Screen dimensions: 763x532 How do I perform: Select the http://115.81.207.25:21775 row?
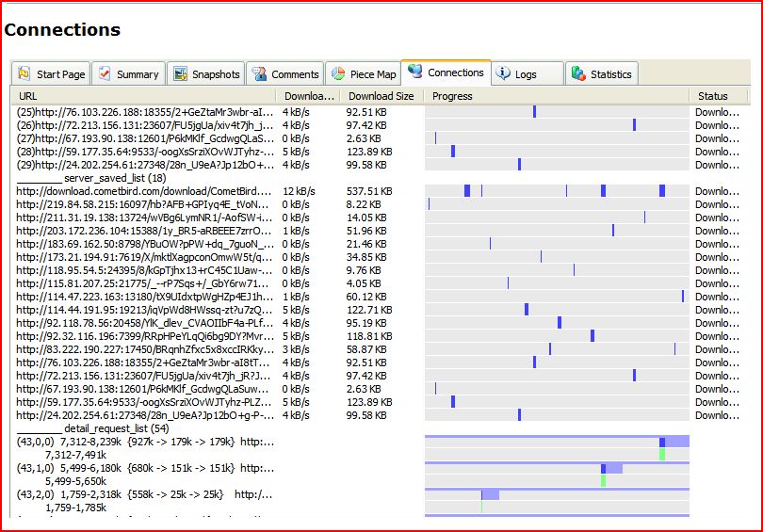[380, 283]
